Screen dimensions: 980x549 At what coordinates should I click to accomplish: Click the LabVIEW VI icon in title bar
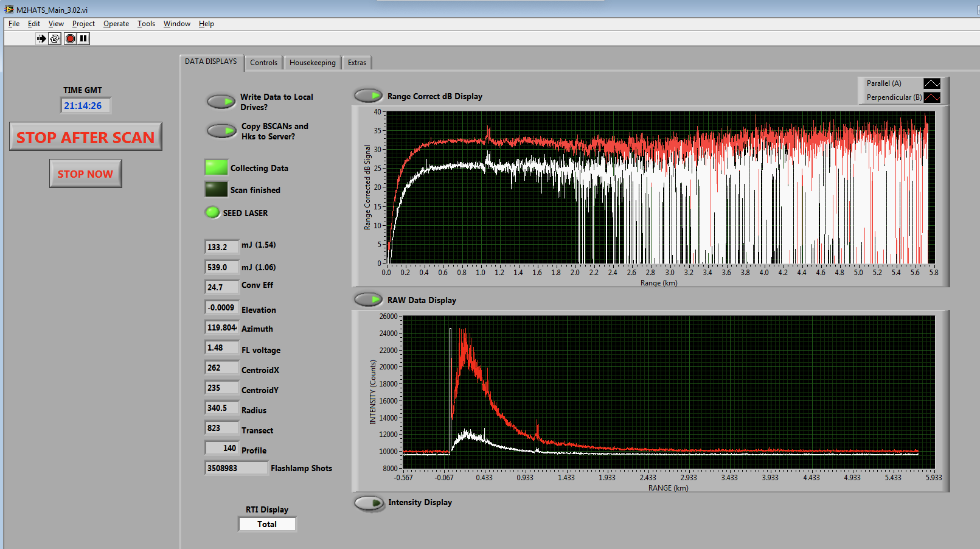point(9,10)
